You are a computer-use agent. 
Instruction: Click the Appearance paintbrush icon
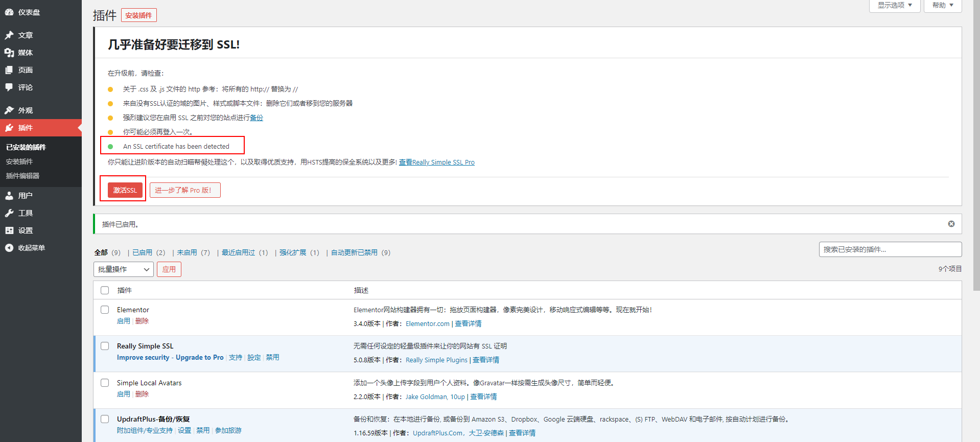9,110
